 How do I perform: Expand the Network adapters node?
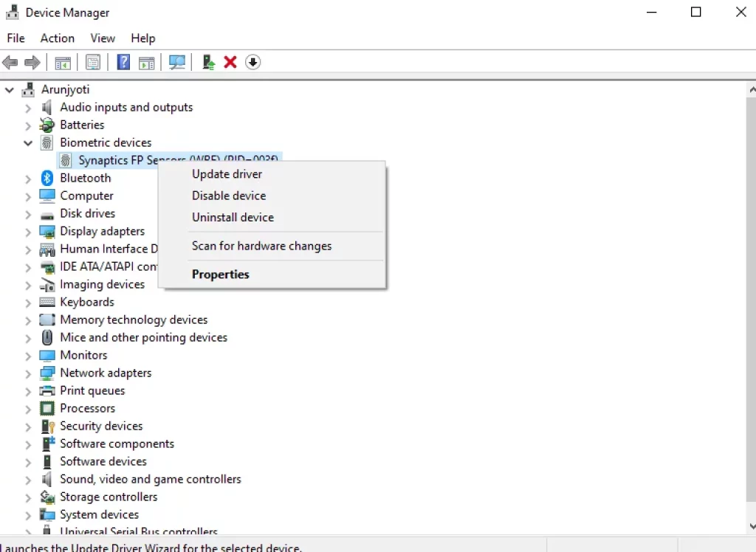tap(28, 373)
